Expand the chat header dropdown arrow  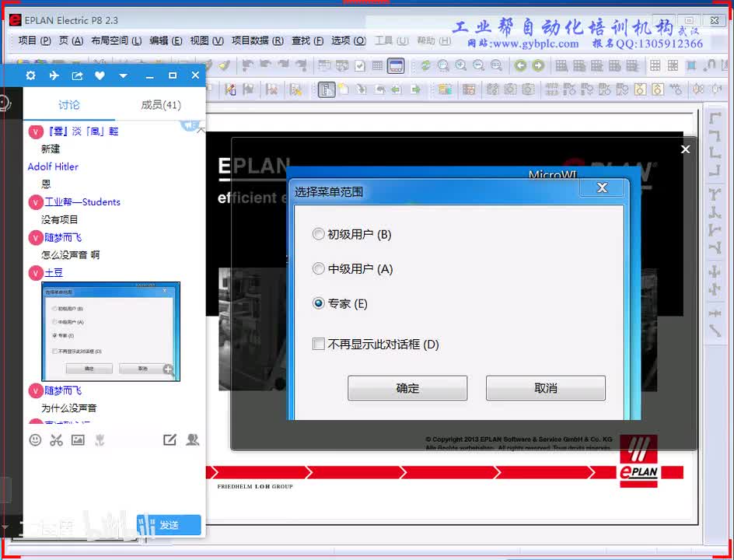pyautogui.click(x=123, y=76)
